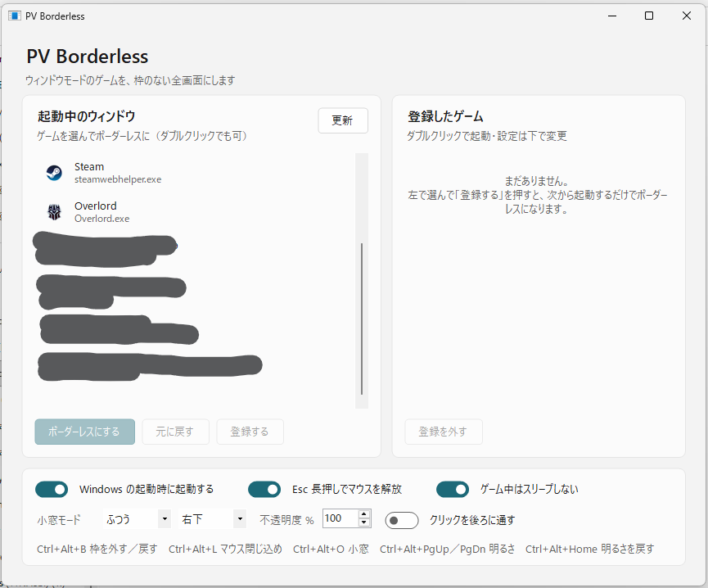Enable クリックを後ろに通す switch
The image size is (708, 588).
[x=402, y=520]
